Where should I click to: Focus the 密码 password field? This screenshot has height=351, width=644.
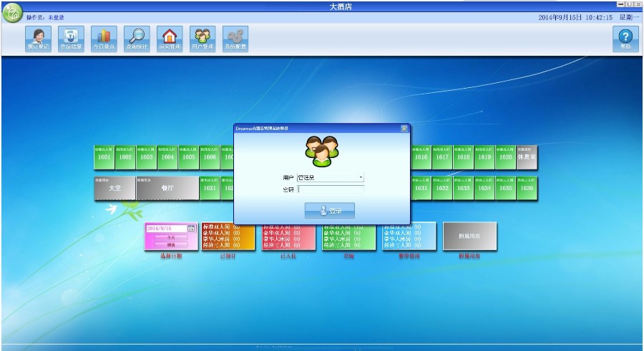pos(330,189)
